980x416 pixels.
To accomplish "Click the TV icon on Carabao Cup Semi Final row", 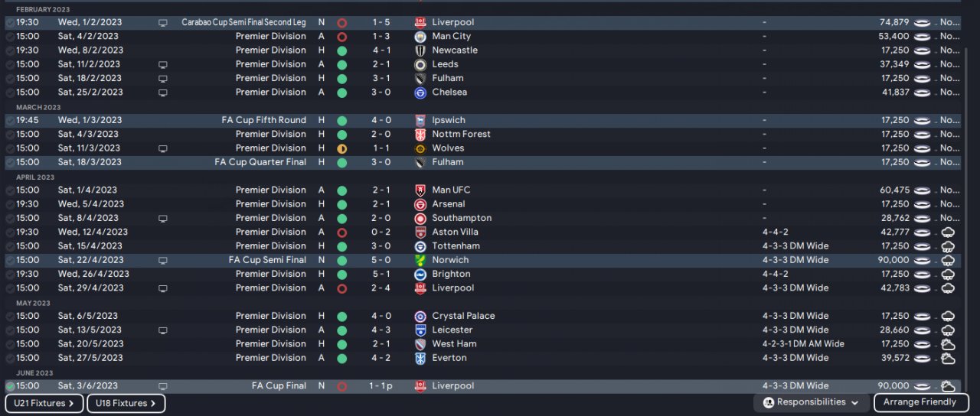I will coord(162,23).
